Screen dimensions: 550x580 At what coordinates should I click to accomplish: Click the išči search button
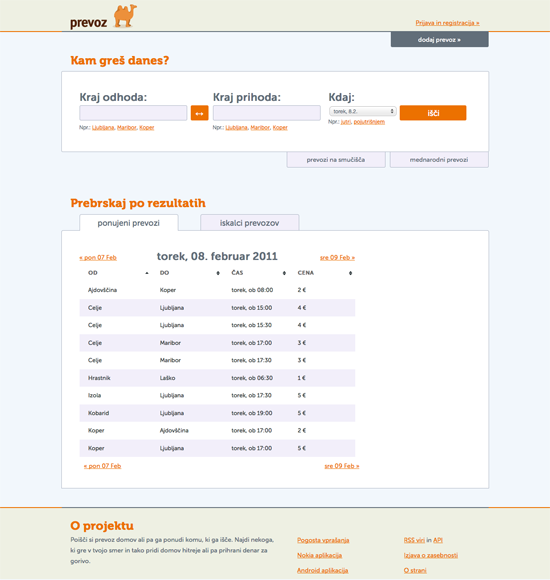(433, 113)
